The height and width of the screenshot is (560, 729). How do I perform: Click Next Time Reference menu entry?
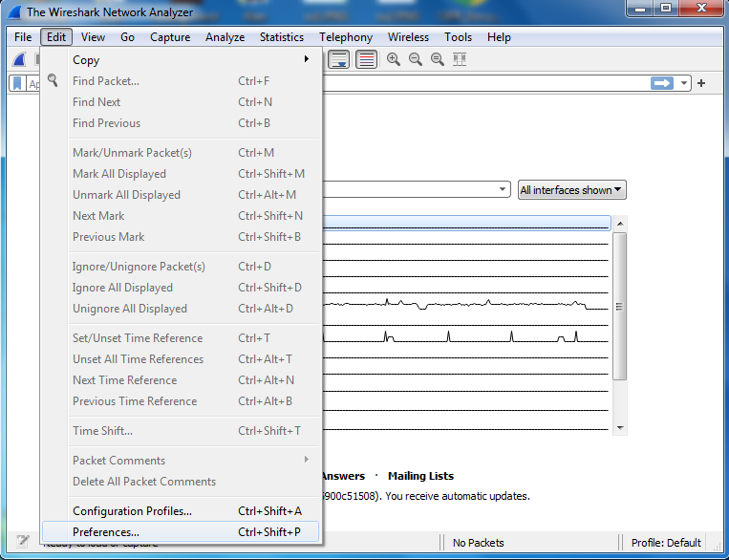click(181, 379)
